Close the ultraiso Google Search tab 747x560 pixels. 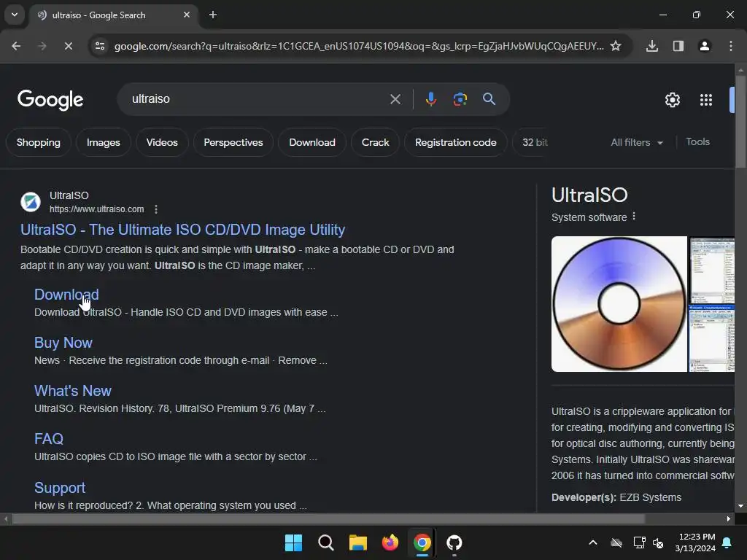[x=187, y=15]
